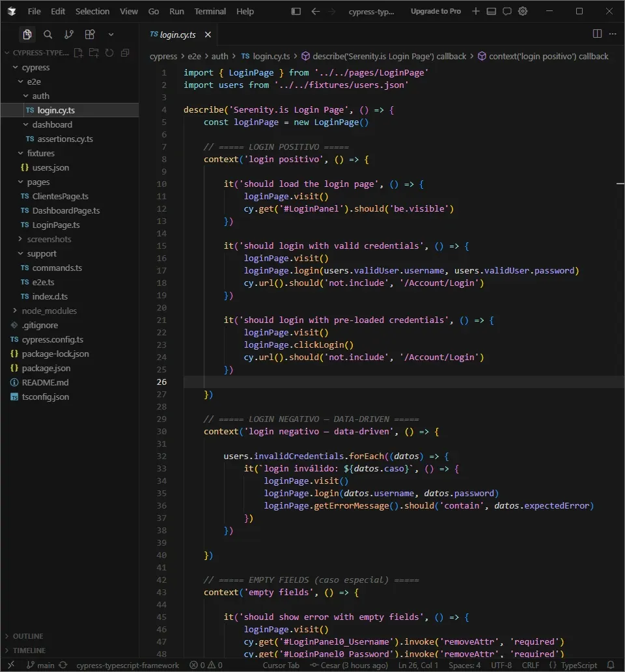Click the plus icon in title bar
This screenshot has width=625, height=672.
coord(475,11)
